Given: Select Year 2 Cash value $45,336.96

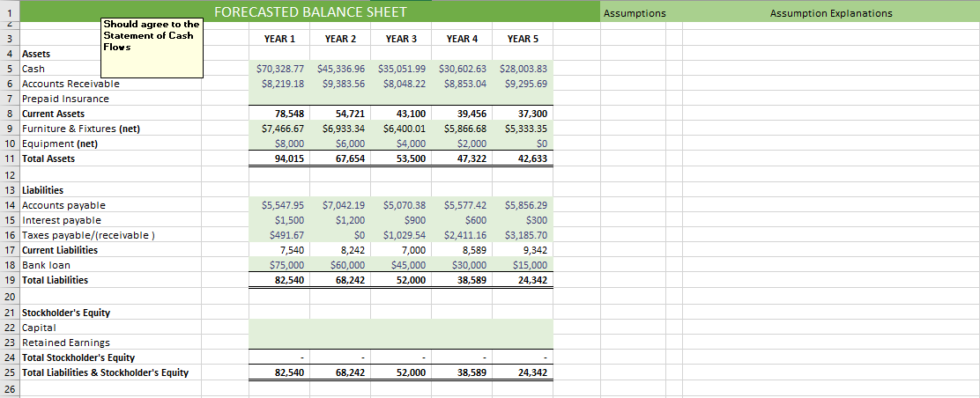Looking at the screenshot, I should pyautogui.click(x=341, y=69).
